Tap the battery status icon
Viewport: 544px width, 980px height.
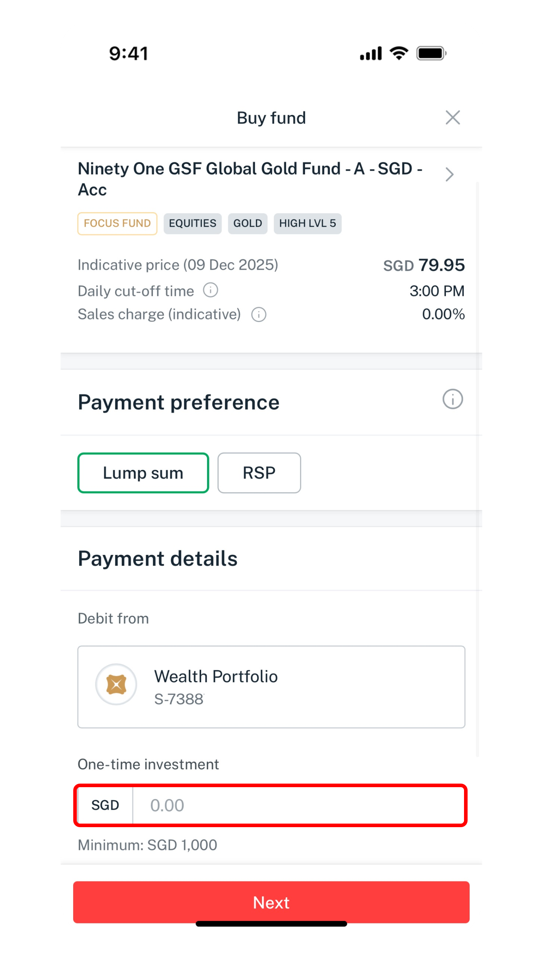pyautogui.click(x=431, y=53)
